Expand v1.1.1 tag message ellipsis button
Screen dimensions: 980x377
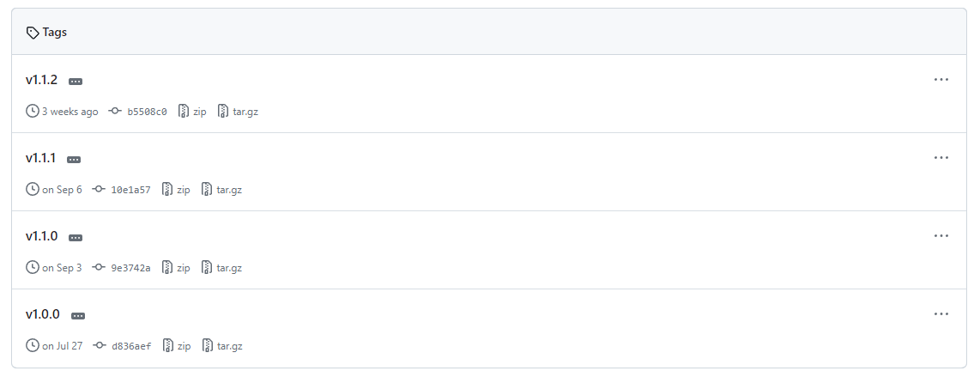click(x=74, y=160)
